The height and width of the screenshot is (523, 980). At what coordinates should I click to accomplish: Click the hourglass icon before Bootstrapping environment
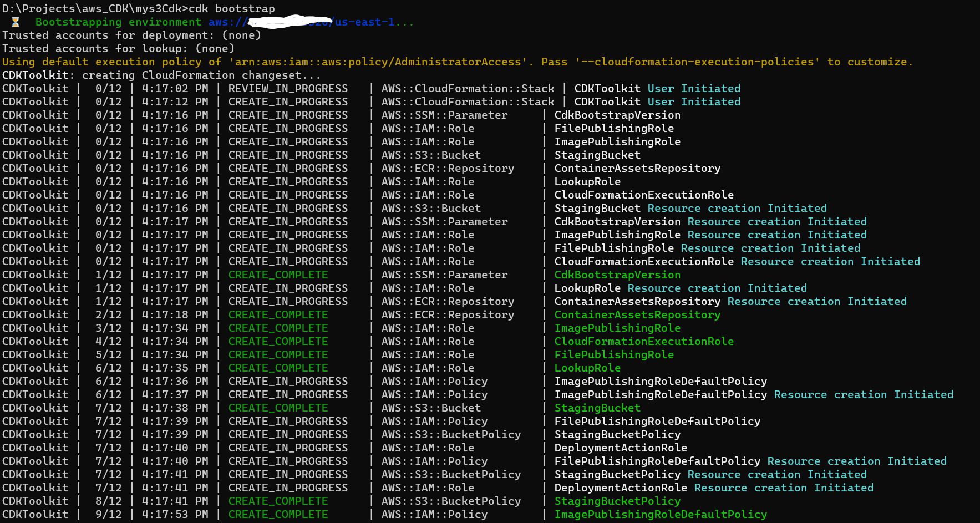point(16,22)
